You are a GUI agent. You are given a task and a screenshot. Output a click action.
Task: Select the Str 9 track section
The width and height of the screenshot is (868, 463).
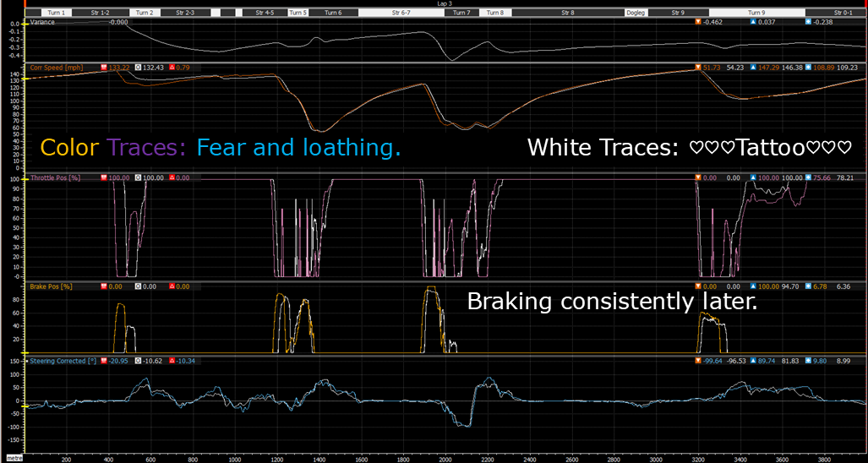678,12
